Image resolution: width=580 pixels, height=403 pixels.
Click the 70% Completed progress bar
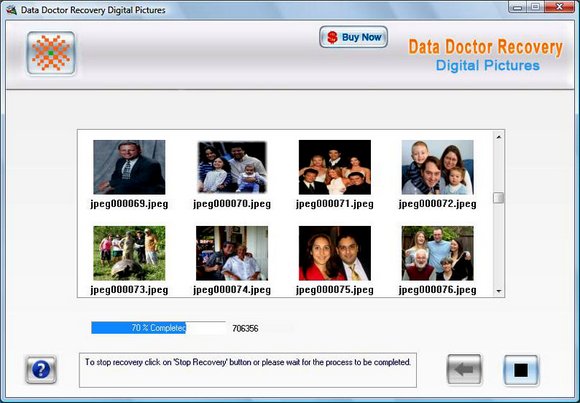coord(158,328)
